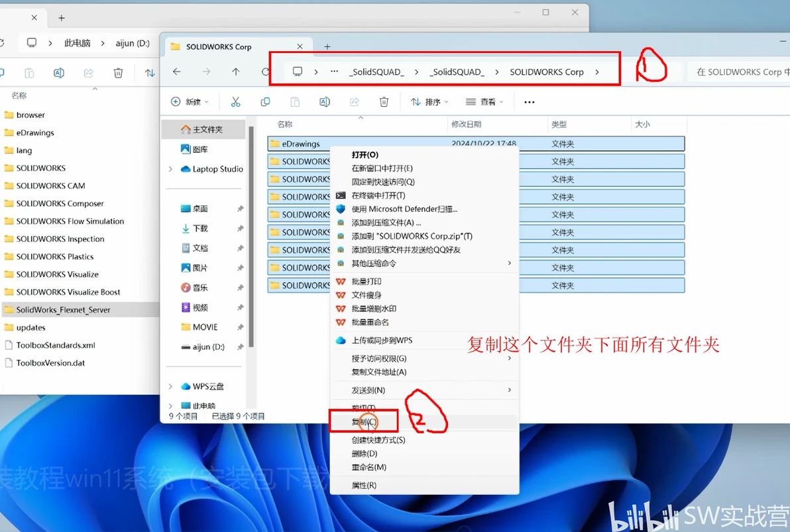Viewport: 790px width, 532px height.
Task: Open 授予访问权限(G) submenu
Action: (x=424, y=358)
